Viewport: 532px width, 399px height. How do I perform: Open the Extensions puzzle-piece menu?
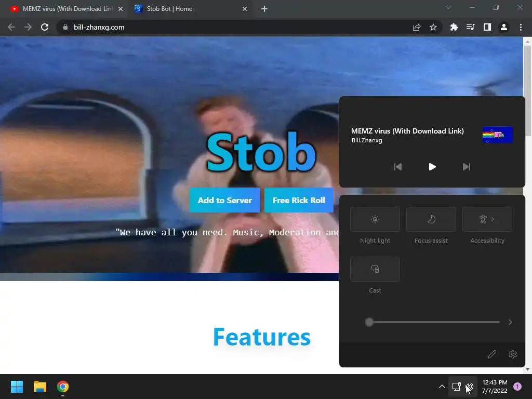tap(454, 27)
